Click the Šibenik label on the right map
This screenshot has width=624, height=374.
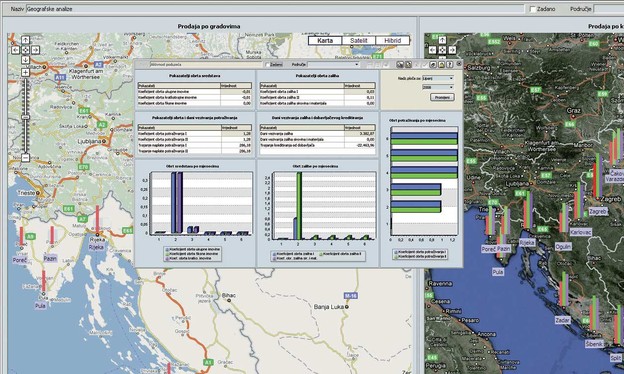click(594, 343)
